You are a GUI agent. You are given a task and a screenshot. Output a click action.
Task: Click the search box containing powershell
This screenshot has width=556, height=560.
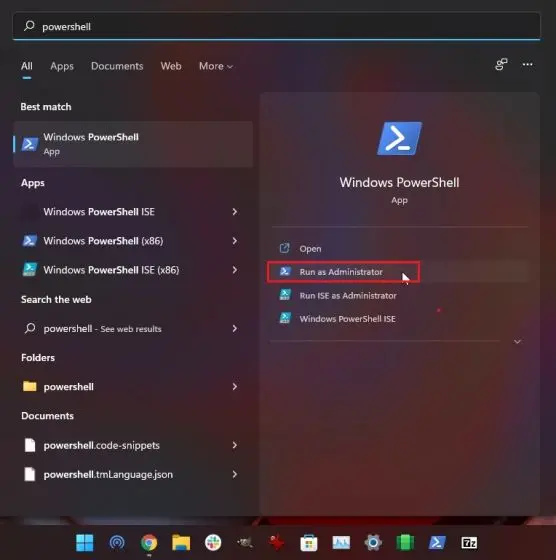pos(276,26)
